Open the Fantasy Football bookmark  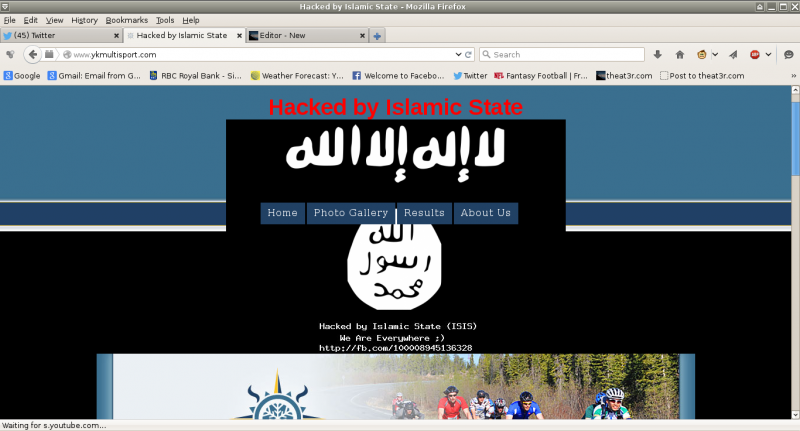541,75
